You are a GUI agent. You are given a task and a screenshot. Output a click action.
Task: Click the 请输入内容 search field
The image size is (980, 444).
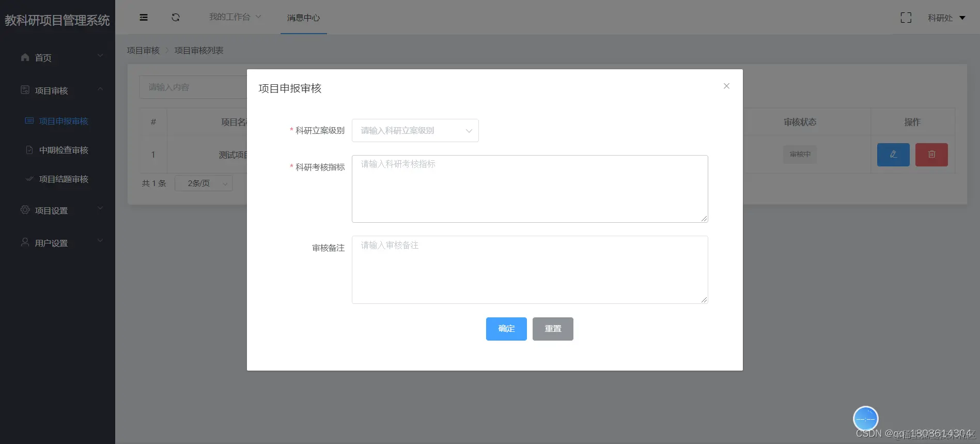click(x=193, y=87)
